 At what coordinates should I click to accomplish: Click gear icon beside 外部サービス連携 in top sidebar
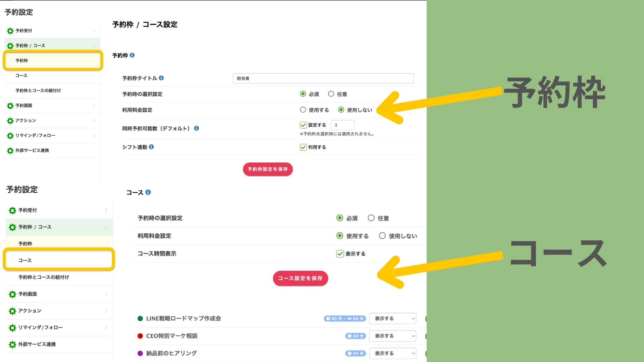tap(10, 151)
